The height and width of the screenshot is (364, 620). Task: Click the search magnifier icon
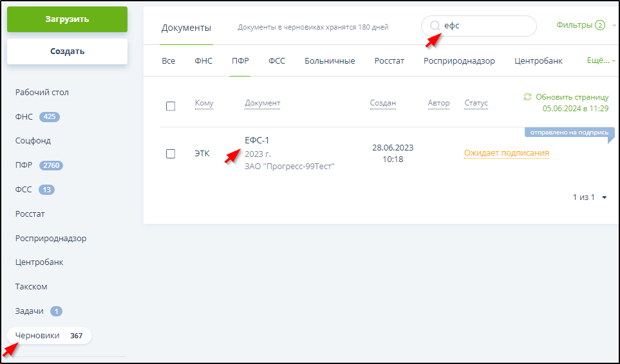[435, 26]
